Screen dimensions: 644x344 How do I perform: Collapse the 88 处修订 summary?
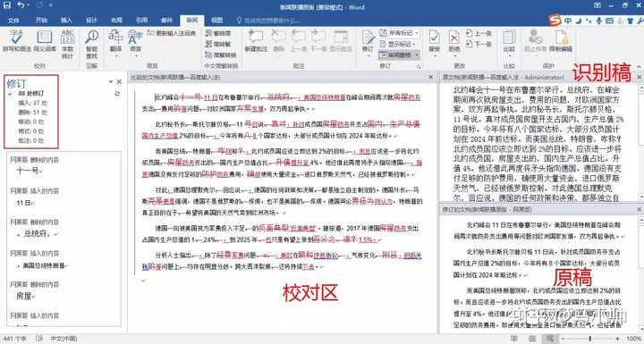click(10, 94)
